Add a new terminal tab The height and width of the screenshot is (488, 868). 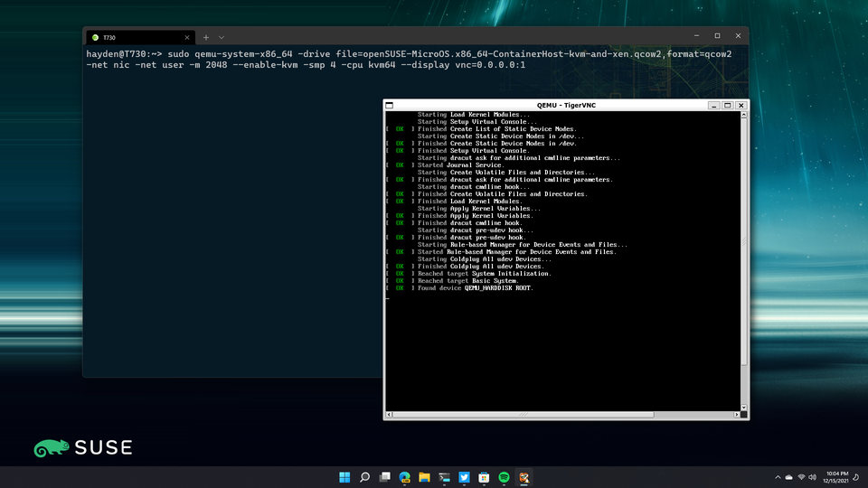[x=205, y=37]
